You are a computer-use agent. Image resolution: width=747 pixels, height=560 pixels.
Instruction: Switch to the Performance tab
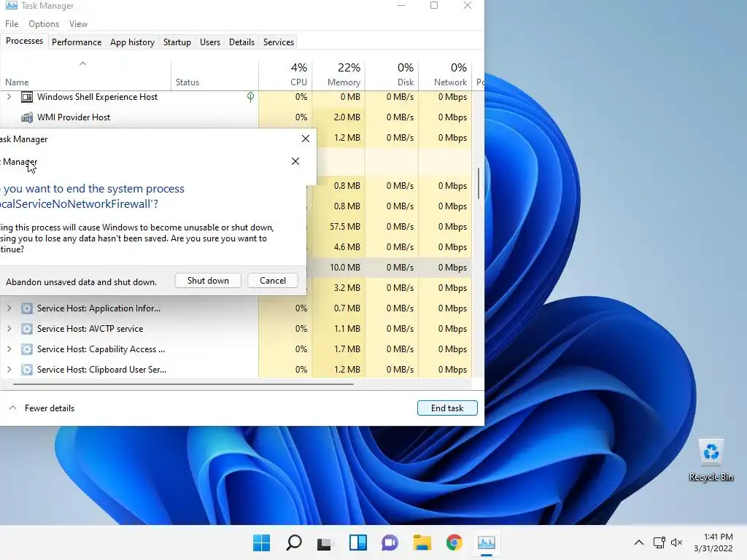point(76,42)
